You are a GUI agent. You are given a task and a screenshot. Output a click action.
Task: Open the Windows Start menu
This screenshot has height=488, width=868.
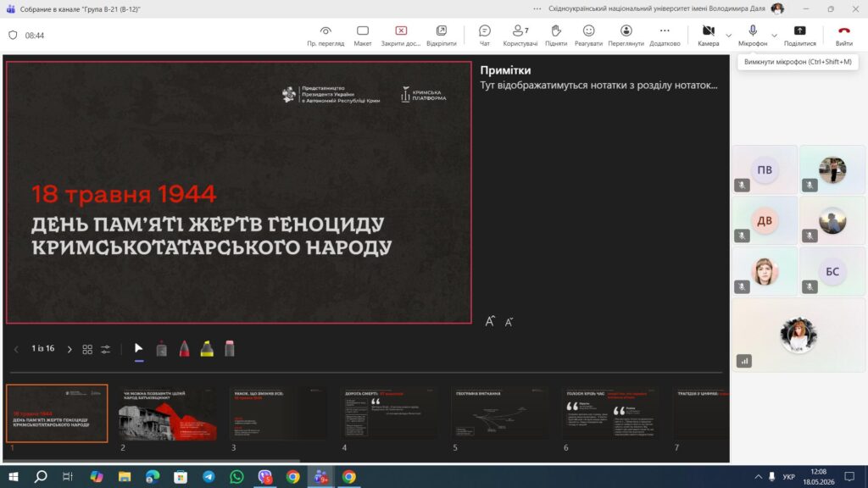(14, 477)
